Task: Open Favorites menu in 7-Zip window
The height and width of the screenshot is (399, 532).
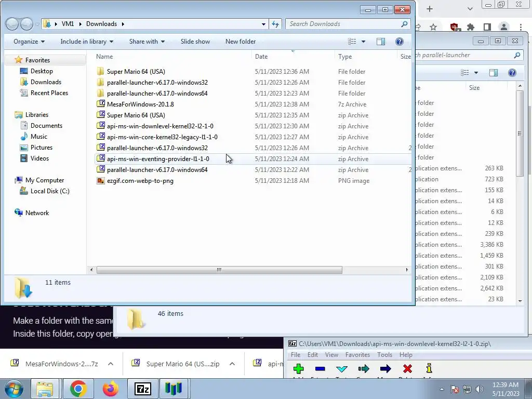Action: coord(357,354)
